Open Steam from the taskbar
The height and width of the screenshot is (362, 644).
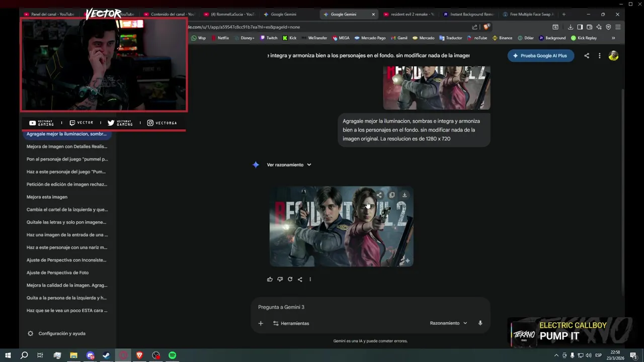[107, 355]
